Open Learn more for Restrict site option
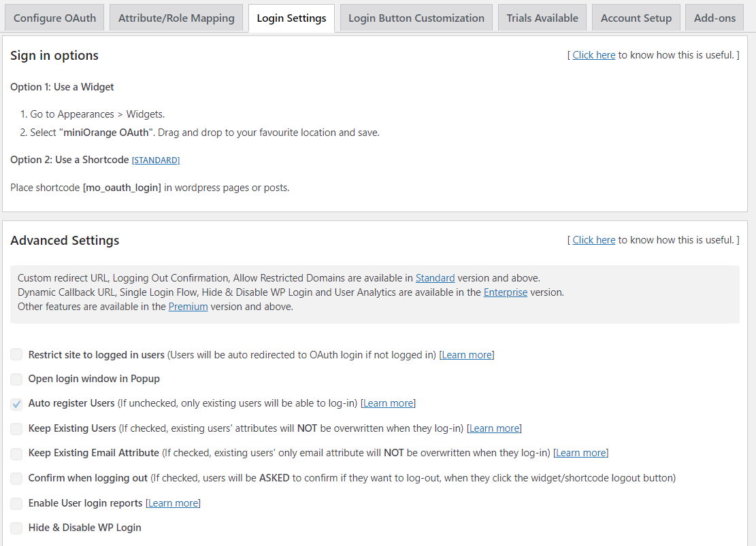 click(467, 355)
